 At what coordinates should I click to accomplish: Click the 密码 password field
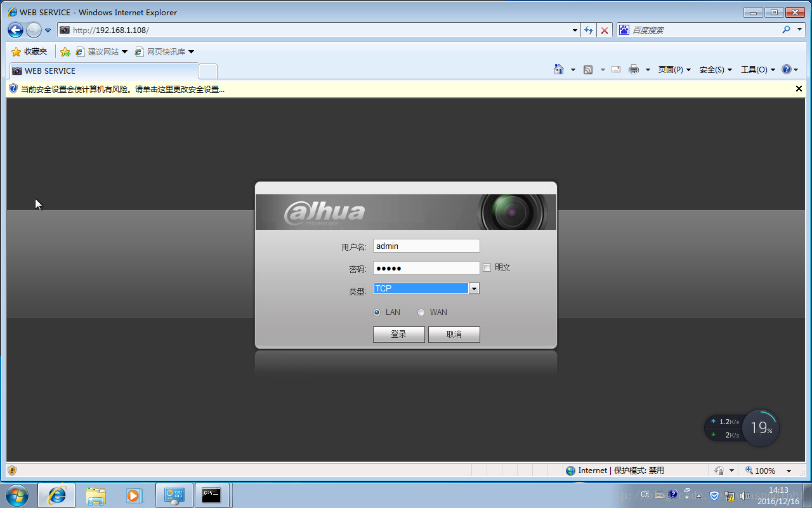coord(426,268)
